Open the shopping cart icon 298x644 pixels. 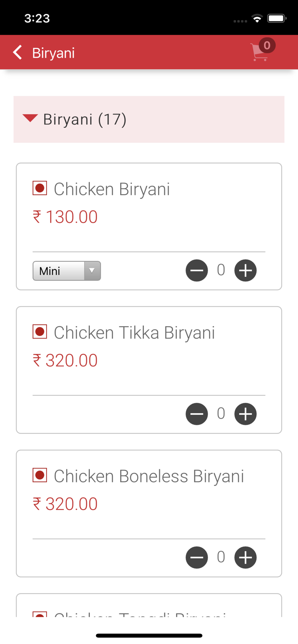click(260, 52)
